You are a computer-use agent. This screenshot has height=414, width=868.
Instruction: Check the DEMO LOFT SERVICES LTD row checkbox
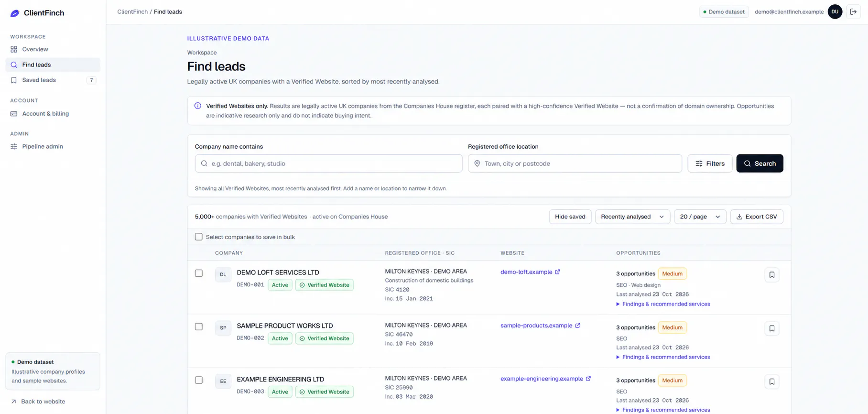199,273
